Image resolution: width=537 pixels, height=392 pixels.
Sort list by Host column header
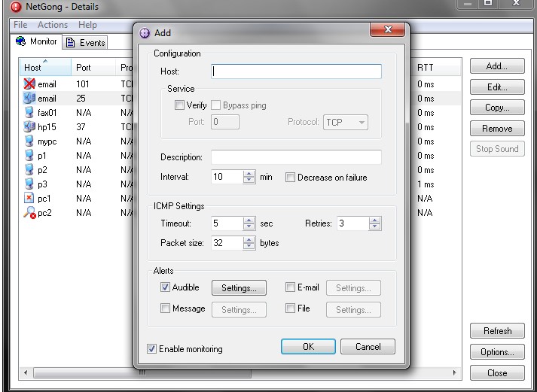tap(45, 68)
